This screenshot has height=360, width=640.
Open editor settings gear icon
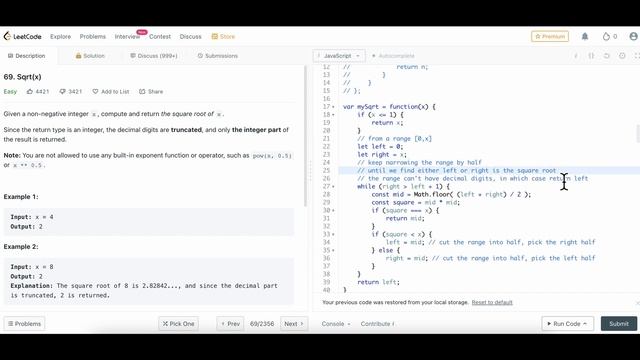(622, 56)
